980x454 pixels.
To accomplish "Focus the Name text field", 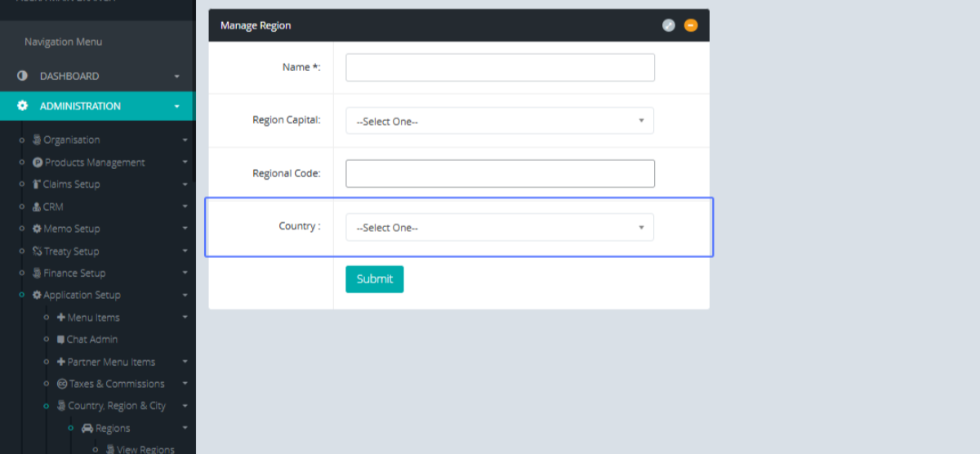I will 500,68.
